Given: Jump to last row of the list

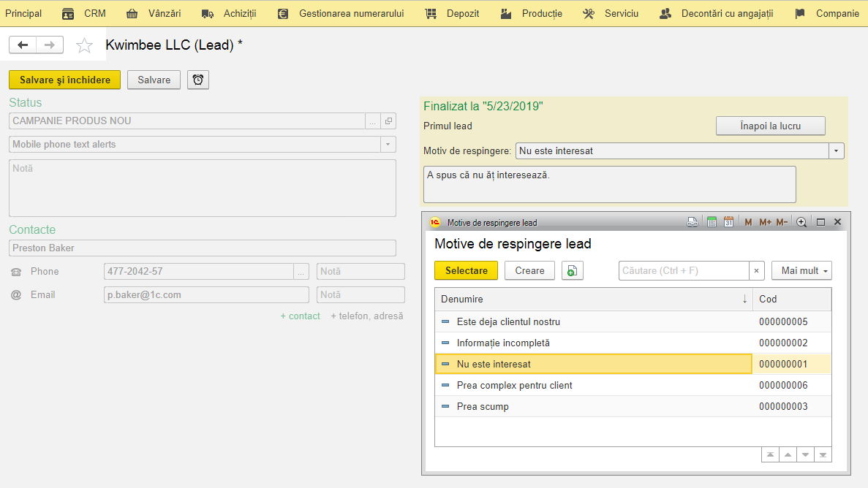Looking at the screenshot, I should coord(823,455).
